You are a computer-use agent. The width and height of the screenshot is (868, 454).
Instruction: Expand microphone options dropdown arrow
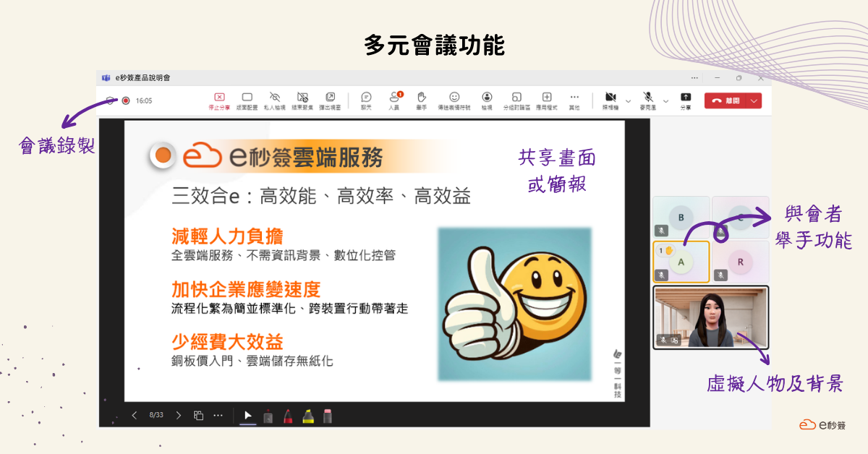click(x=665, y=100)
